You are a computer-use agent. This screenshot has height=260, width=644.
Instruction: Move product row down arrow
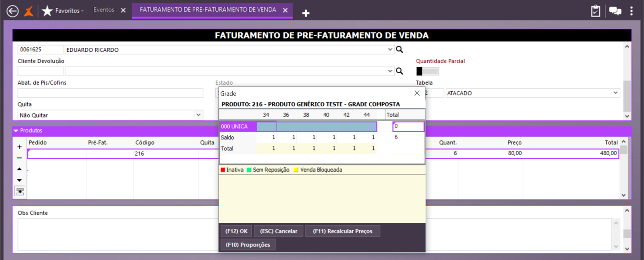click(19, 180)
